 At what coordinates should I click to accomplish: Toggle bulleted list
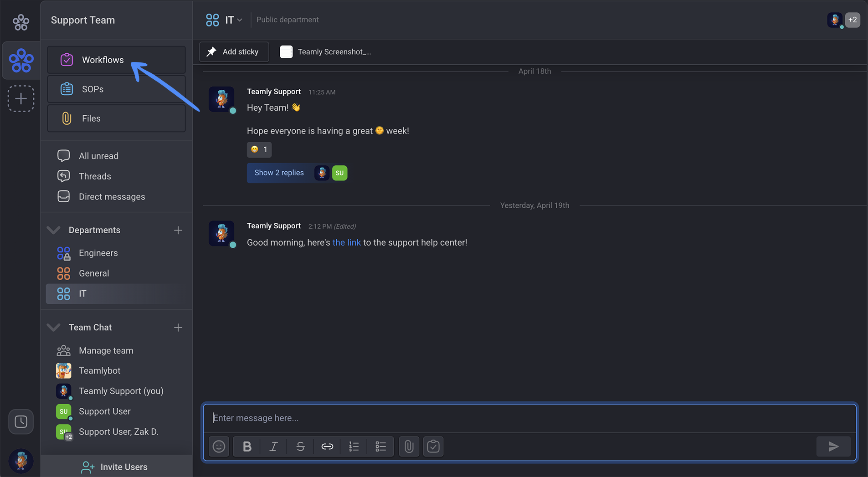click(x=381, y=446)
